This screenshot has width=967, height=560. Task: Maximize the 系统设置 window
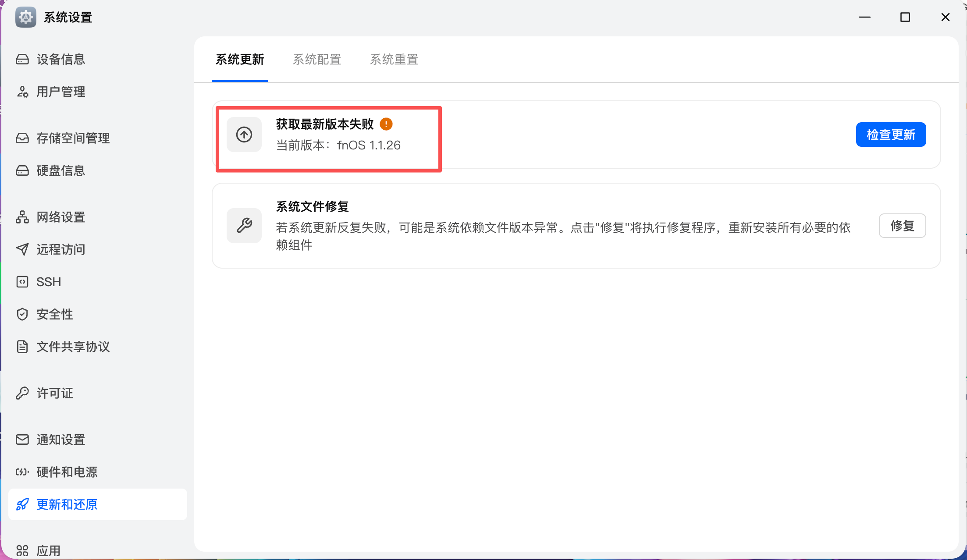coord(905,17)
